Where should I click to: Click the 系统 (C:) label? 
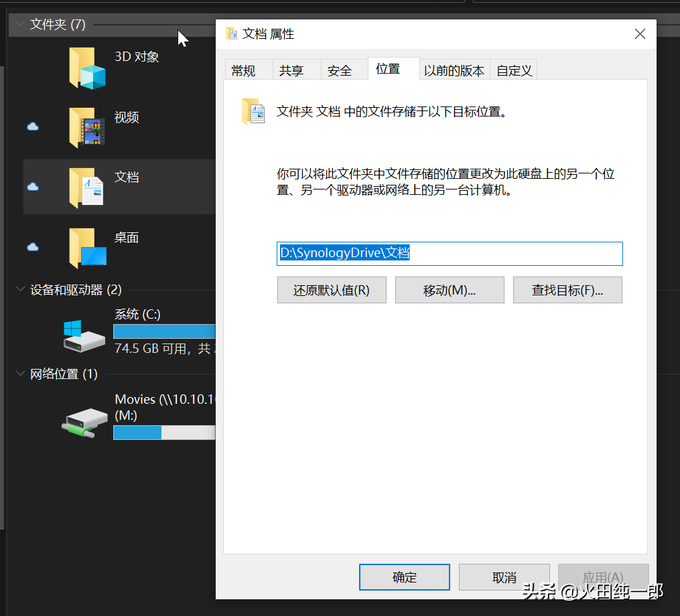coord(137,314)
